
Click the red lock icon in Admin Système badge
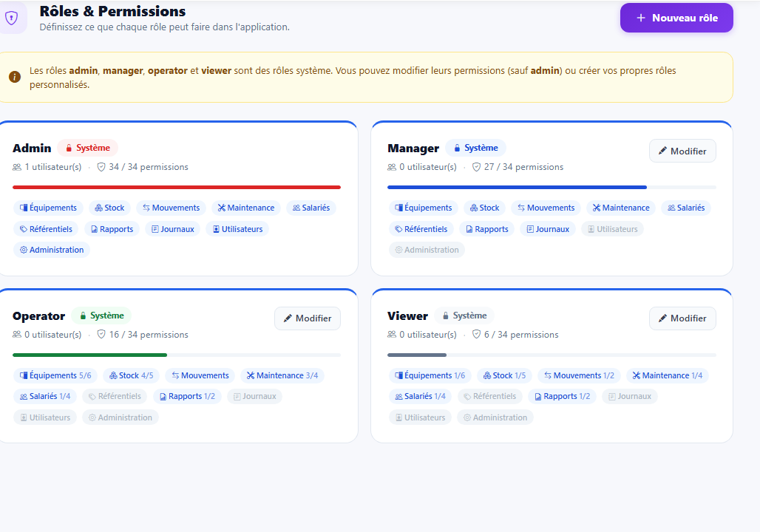69,148
